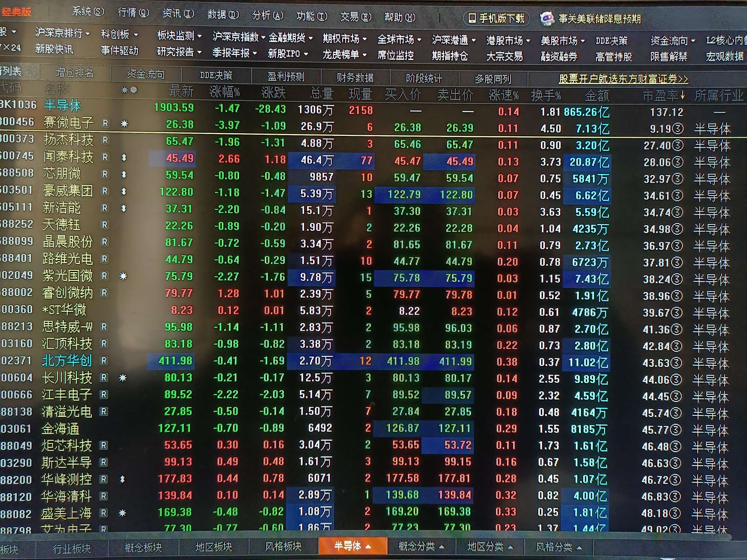The height and width of the screenshot is (560, 747).
Task: Click the up-down arrow icon on 华峰测控 row
Action: [122, 479]
